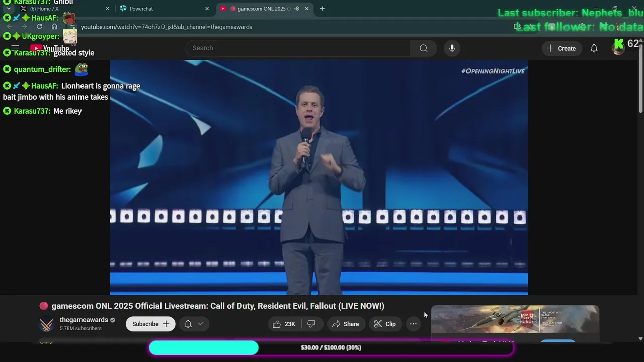Open the Create menu
Viewport: 644px width, 362px height.
[x=561, y=48]
